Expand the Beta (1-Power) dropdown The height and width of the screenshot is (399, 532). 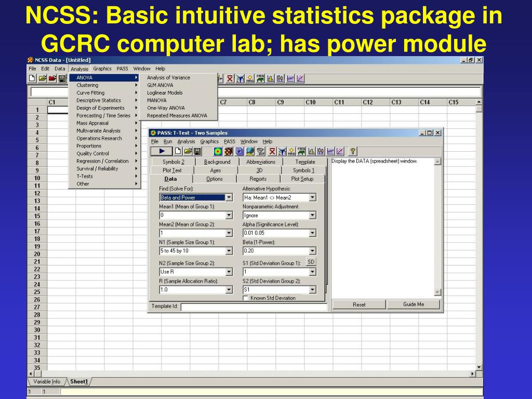pyautogui.click(x=312, y=251)
